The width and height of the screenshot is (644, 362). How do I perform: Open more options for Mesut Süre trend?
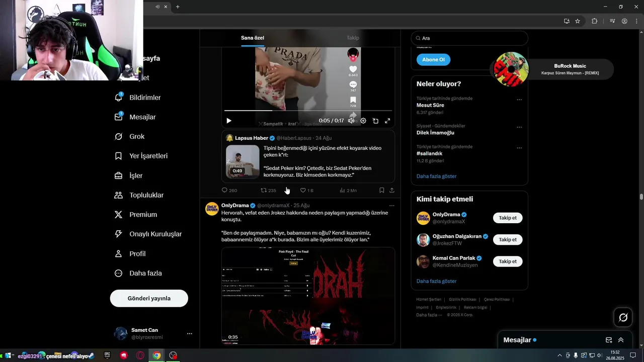tap(519, 100)
